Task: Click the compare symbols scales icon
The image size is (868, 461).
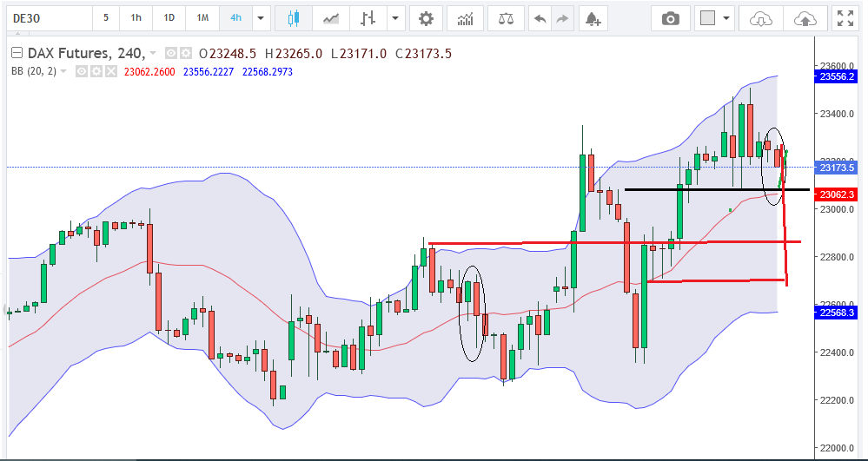Action: [x=506, y=18]
